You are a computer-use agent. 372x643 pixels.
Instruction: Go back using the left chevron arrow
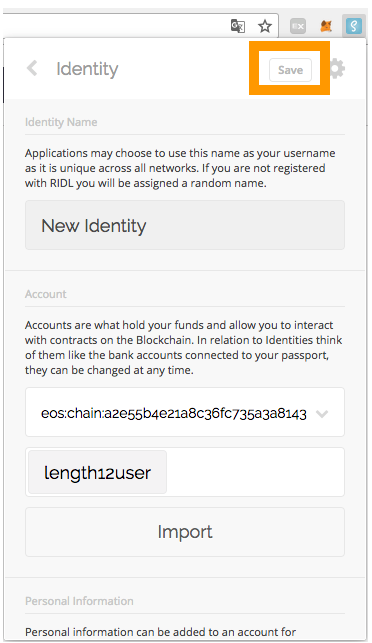[32, 68]
